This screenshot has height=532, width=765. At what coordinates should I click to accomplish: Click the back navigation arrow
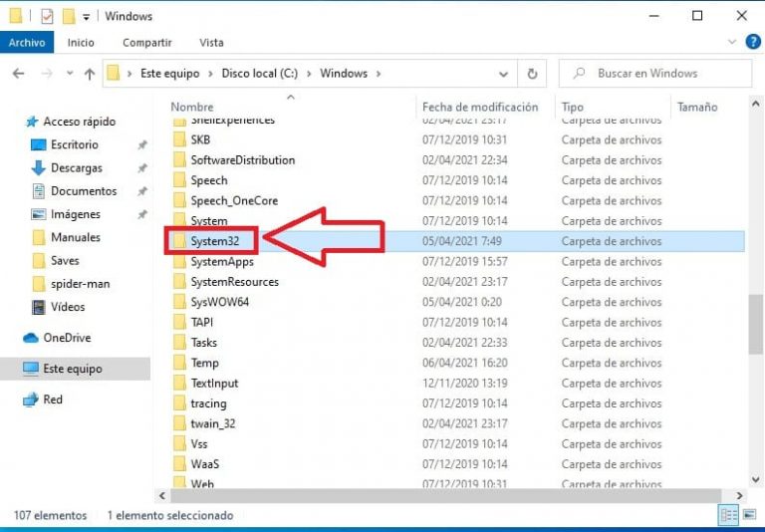click(x=18, y=74)
